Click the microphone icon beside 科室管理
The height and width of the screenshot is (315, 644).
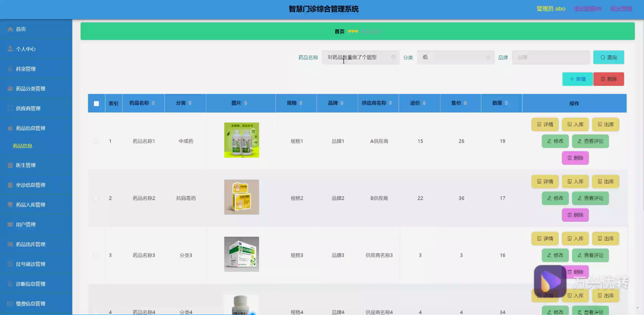tap(10, 69)
